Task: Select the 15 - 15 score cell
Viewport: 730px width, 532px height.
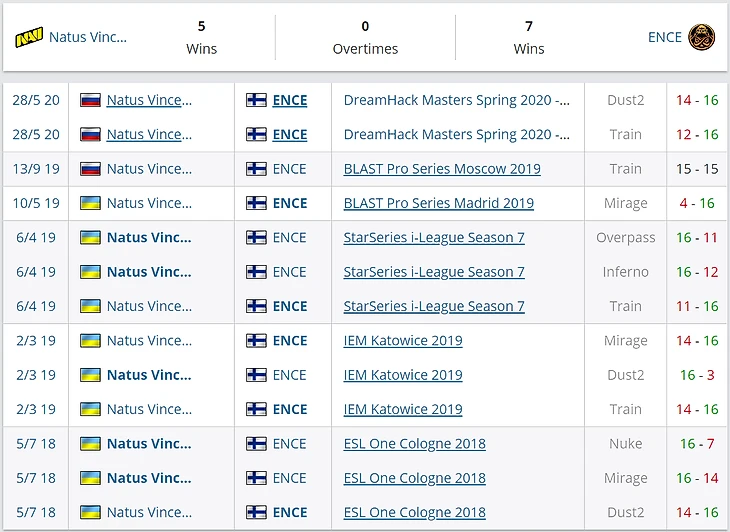Action: 697,169
